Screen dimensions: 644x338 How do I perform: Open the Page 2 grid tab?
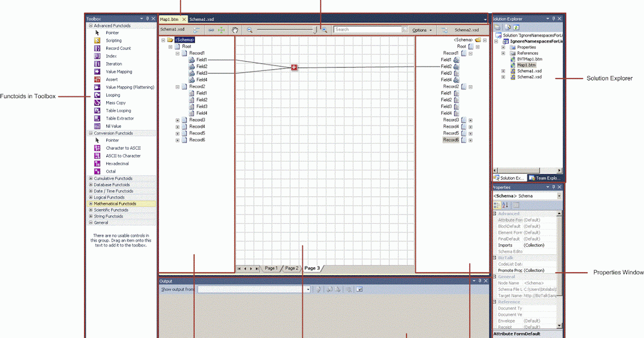click(x=291, y=268)
